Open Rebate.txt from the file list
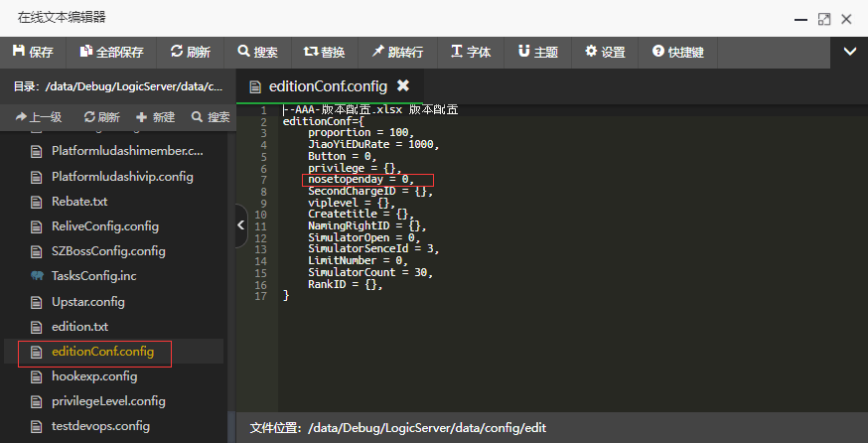Screen dimensions: 868x443 [79, 202]
